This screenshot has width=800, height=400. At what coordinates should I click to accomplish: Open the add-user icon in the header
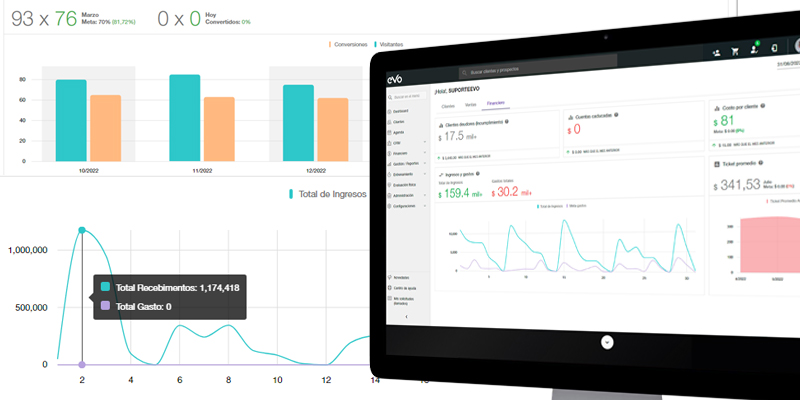[x=716, y=51]
